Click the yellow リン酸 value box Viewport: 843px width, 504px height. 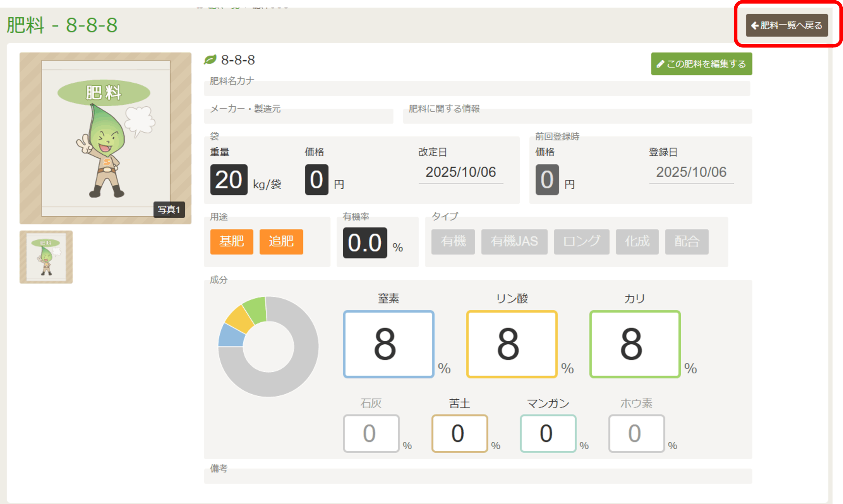tap(511, 344)
